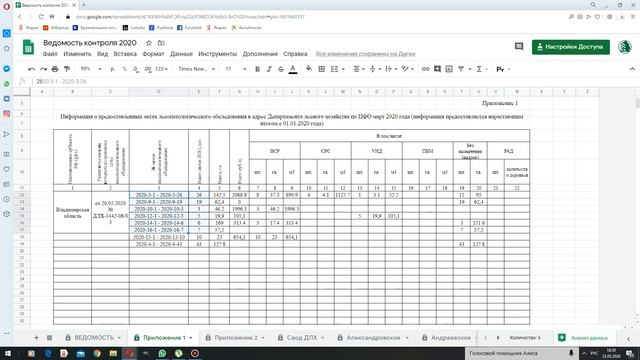Click the Настройки Доступа button
640x360 pixels.
tap(571, 47)
